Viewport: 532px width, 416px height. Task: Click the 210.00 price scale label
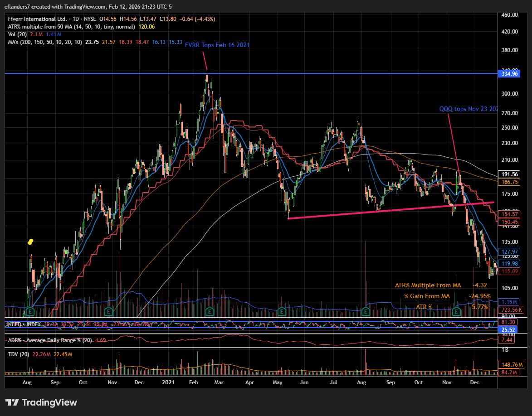click(x=510, y=160)
